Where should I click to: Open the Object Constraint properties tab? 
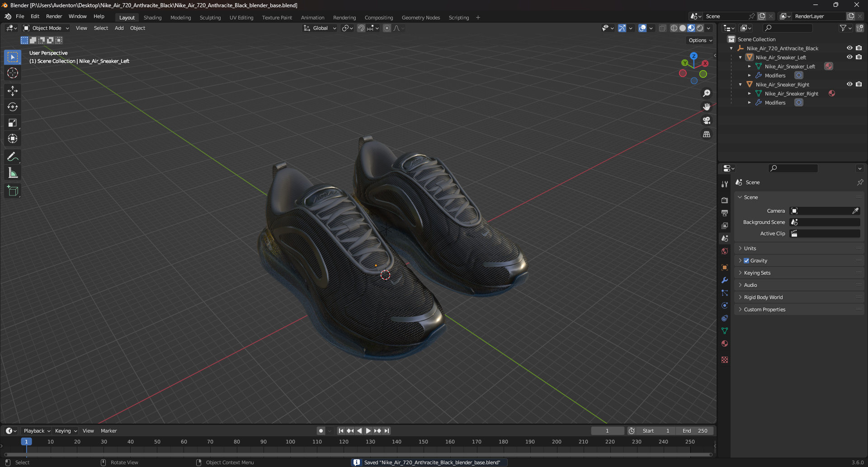point(725,318)
